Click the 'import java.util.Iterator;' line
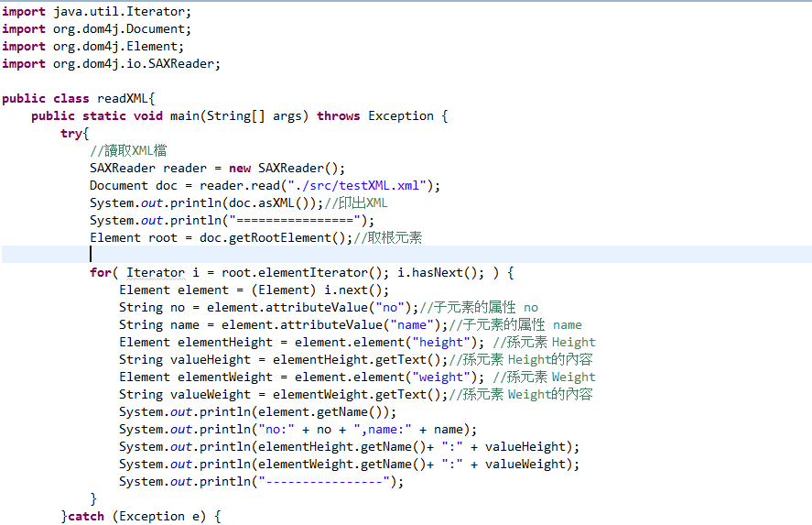 (x=96, y=11)
